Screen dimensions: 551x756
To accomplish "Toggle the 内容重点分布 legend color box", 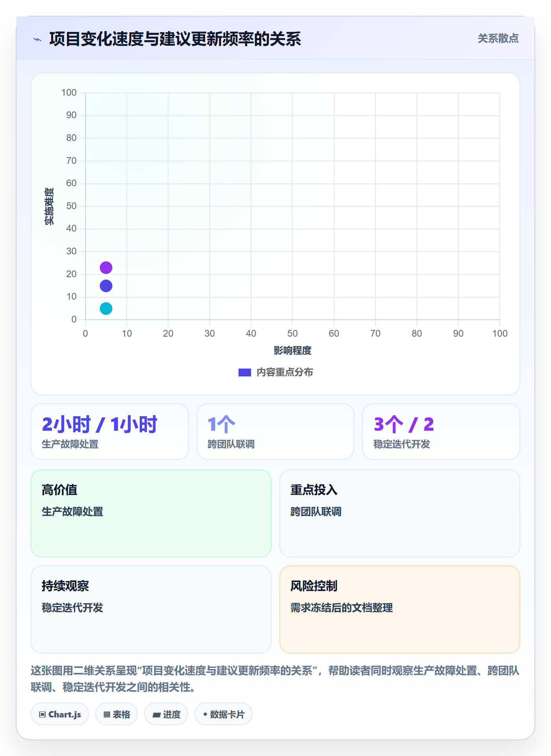I will 244,372.
